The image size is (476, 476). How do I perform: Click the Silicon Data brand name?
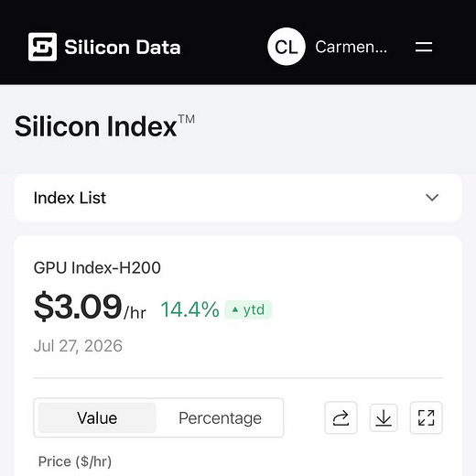coord(123,48)
